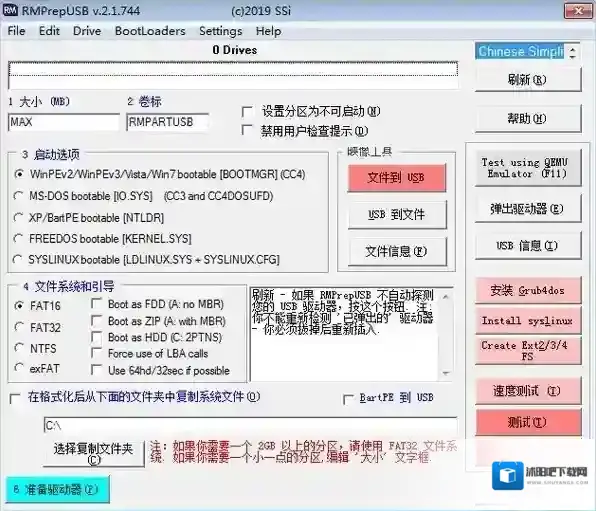Select the NTFS file system
596x511 pixels.
tap(19, 348)
